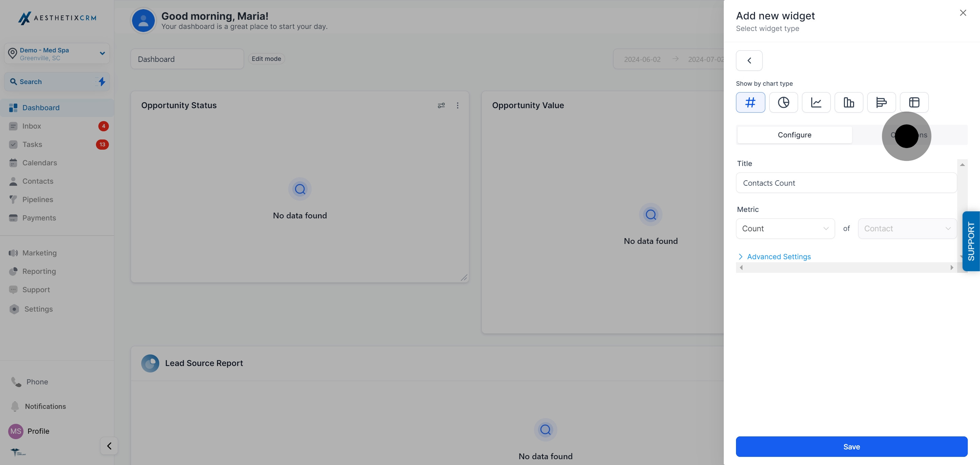
Task: Toggle Edit mode on the dashboard
Action: [266, 59]
